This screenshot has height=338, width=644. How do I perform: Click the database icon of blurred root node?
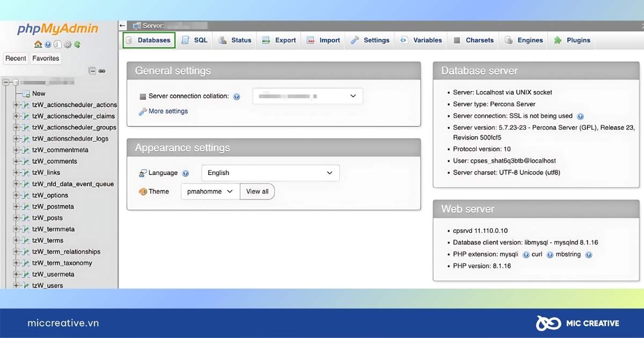point(16,82)
